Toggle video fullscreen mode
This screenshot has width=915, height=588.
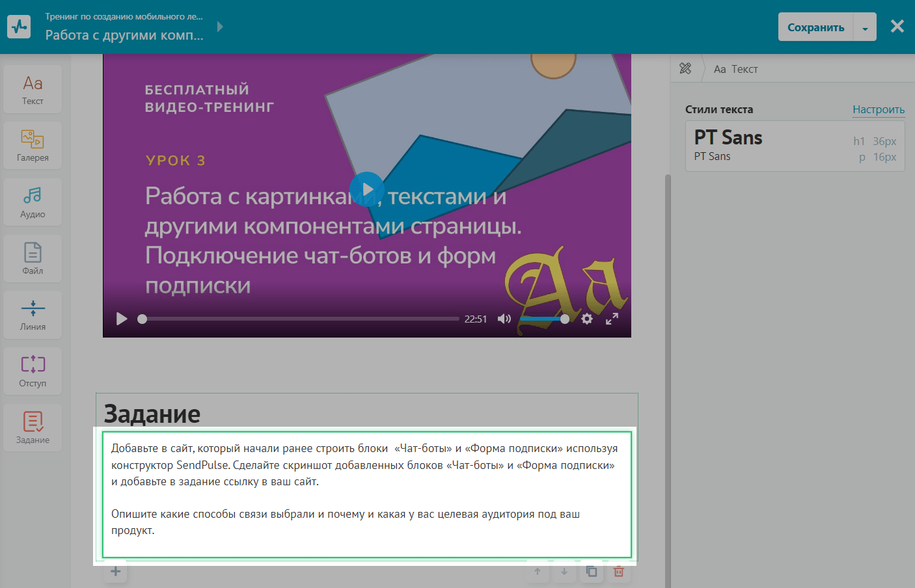point(612,319)
